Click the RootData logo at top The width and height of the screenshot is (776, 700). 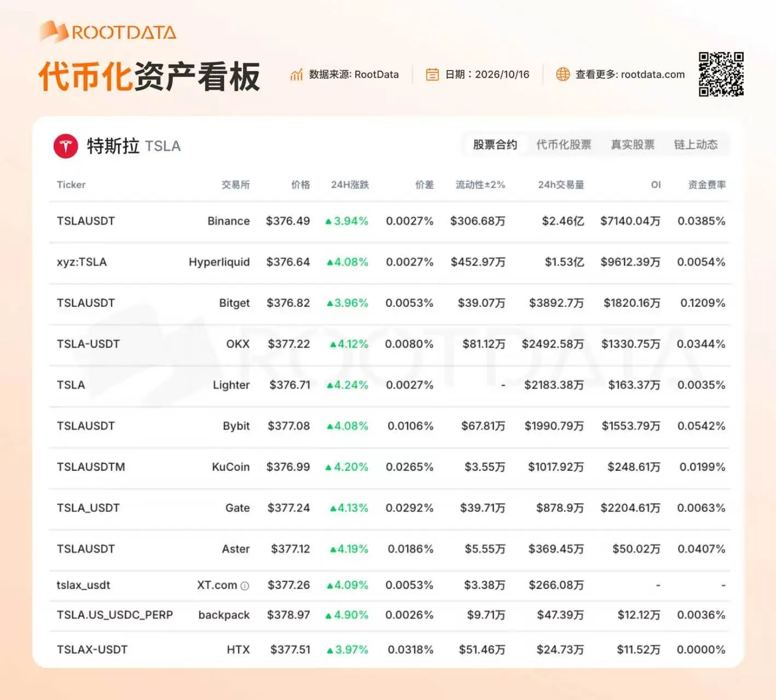coord(108,32)
